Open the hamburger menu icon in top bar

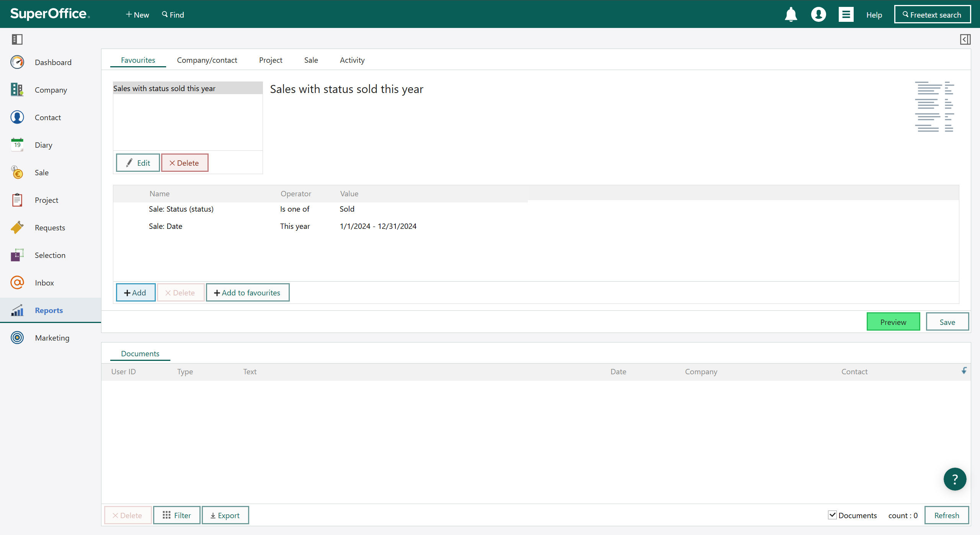846,15
